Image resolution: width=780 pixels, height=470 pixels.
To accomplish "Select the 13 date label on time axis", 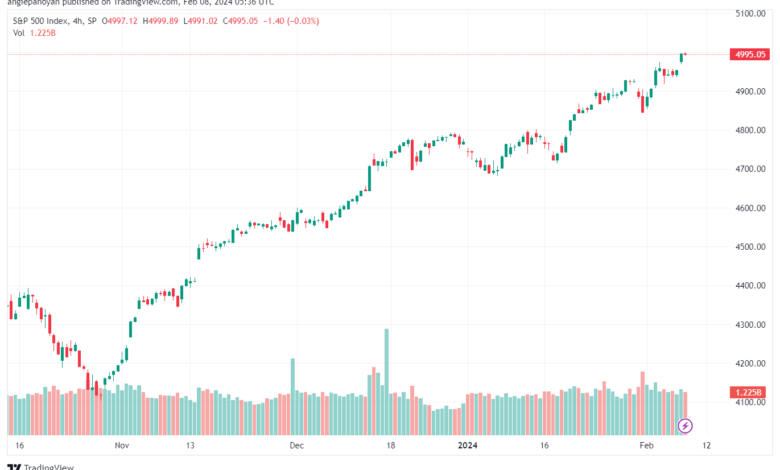I will coord(190,445).
